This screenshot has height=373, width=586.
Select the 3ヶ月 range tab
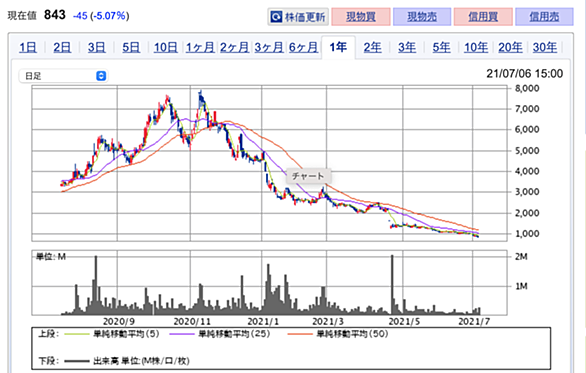click(x=269, y=47)
